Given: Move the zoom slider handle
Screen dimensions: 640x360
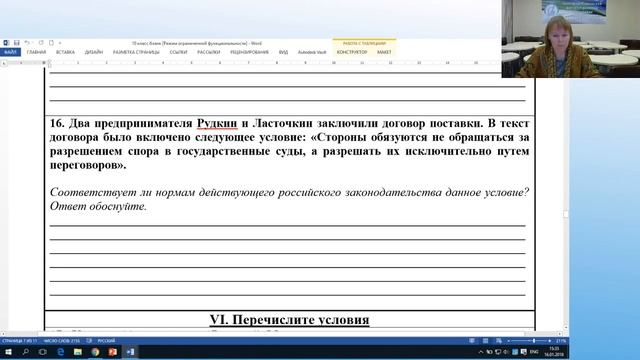Looking at the screenshot, I should click(x=534, y=341).
